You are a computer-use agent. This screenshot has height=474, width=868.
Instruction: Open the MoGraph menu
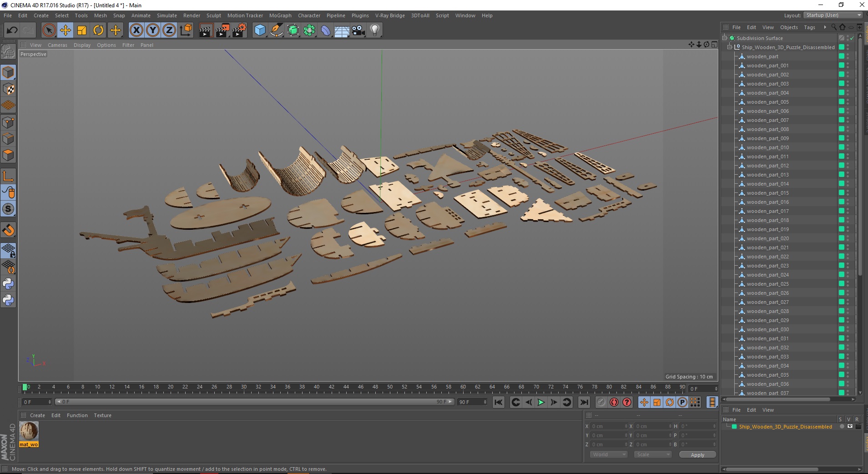pyautogui.click(x=280, y=15)
